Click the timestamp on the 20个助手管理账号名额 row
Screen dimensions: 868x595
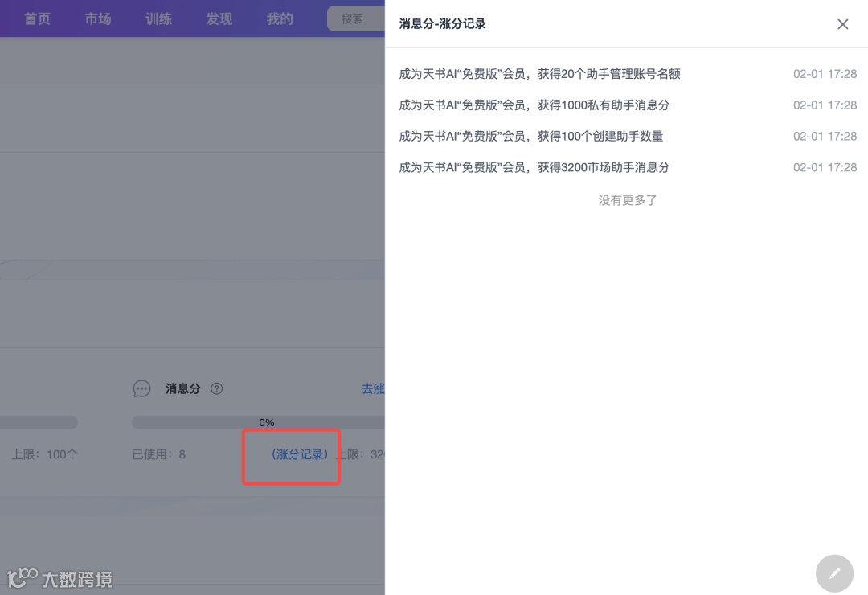click(x=825, y=74)
